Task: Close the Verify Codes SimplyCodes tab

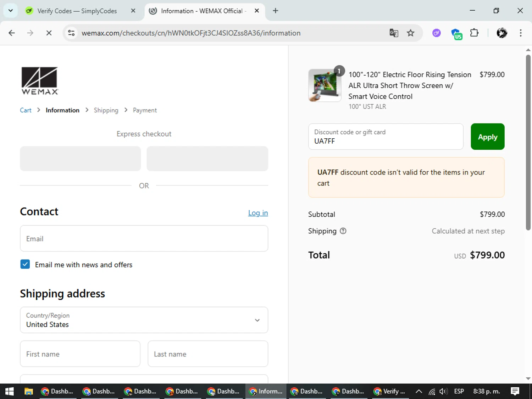Action: pyautogui.click(x=133, y=11)
